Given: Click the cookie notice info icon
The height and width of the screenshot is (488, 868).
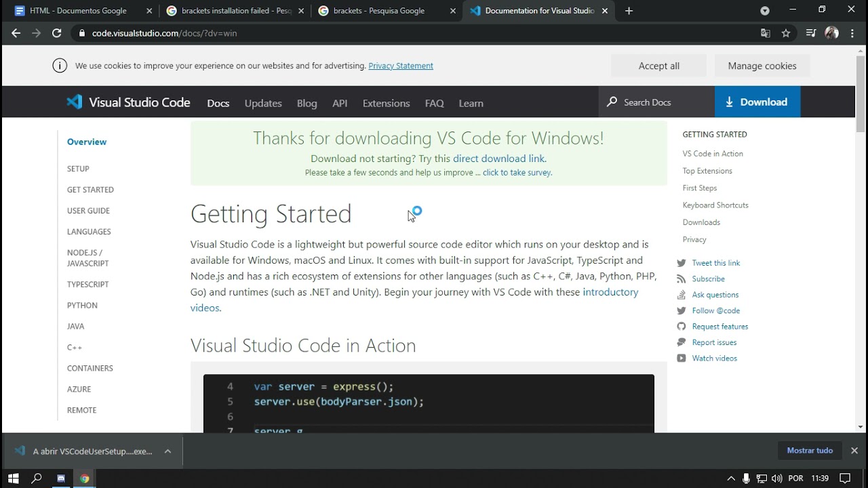Looking at the screenshot, I should coord(60,66).
